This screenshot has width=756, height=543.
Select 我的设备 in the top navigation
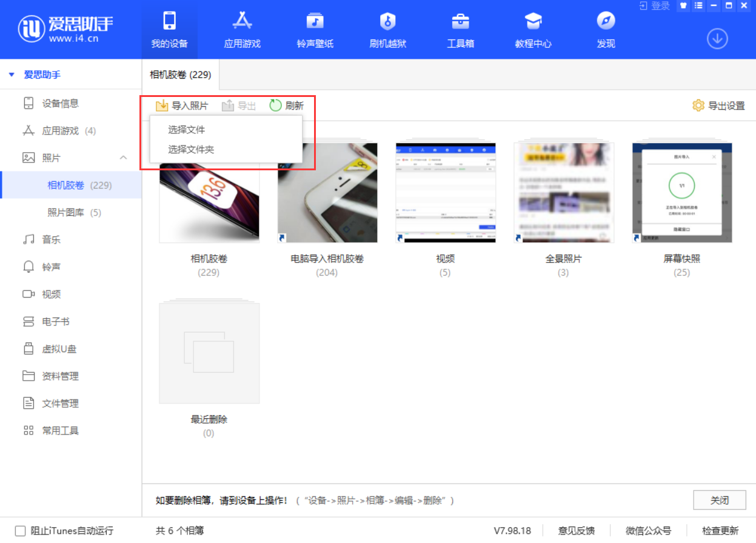pyautogui.click(x=169, y=29)
